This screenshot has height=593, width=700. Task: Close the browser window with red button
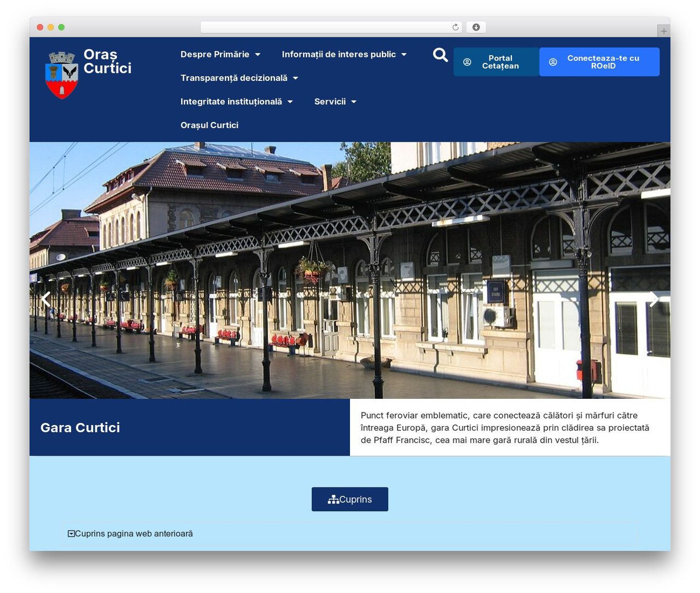[x=40, y=27]
